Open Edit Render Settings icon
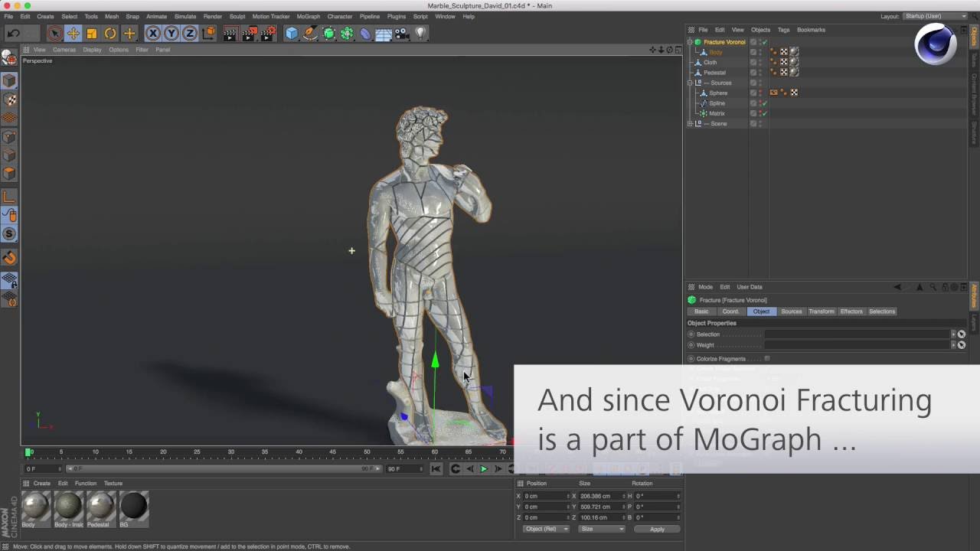Screen dimensions: 980x551 [x=268, y=33]
